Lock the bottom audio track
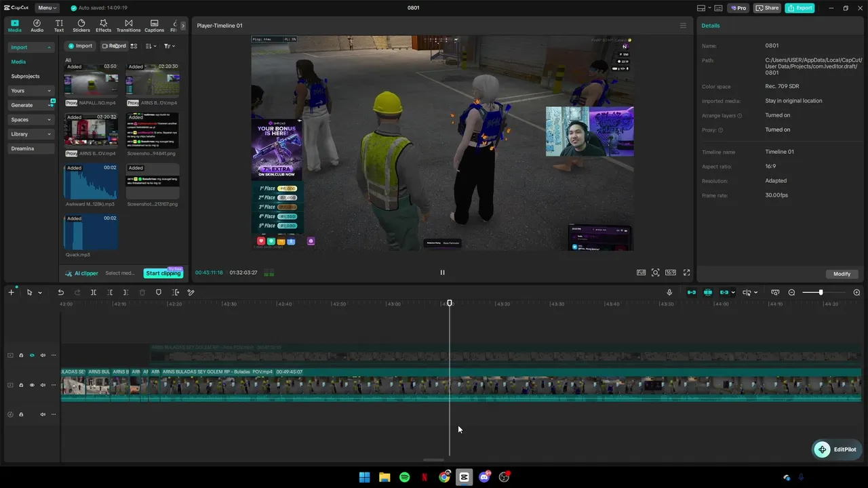This screenshot has height=488, width=868. pyautogui.click(x=21, y=414)
